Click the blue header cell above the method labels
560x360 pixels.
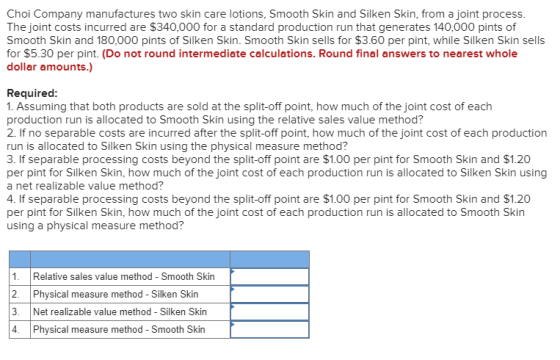point(130,259)
